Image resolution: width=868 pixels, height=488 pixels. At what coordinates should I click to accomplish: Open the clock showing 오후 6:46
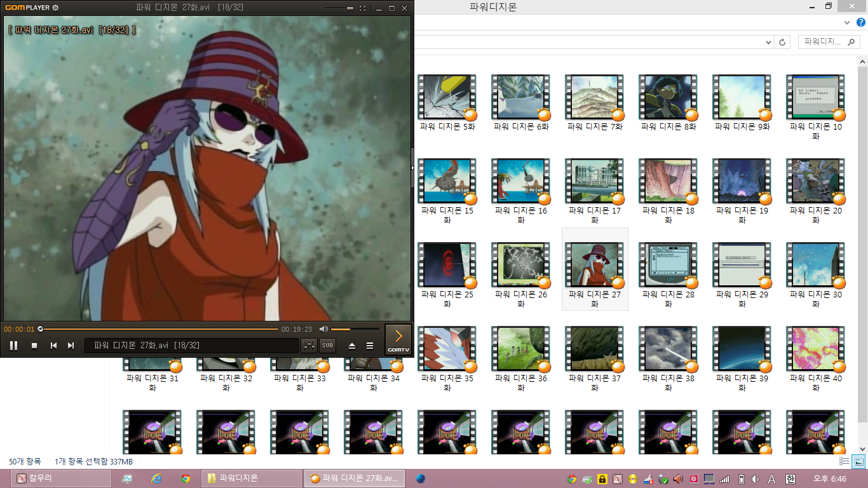coord(830,478)
